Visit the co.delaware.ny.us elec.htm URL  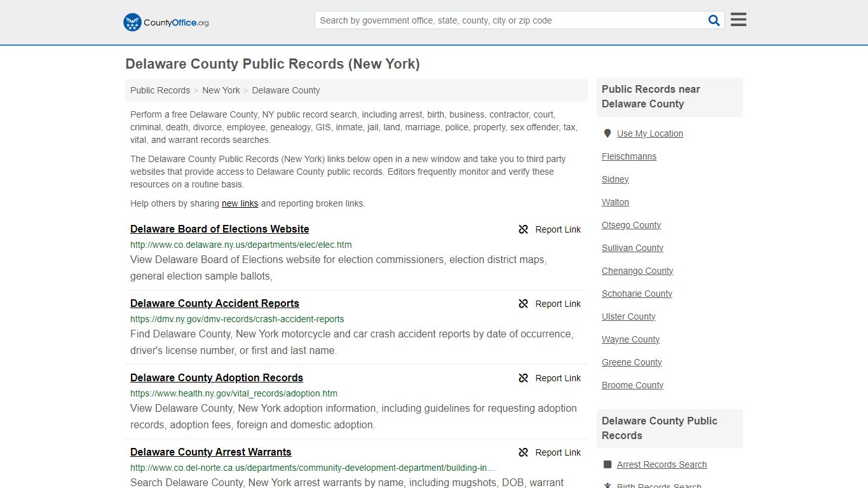[241, 245]
